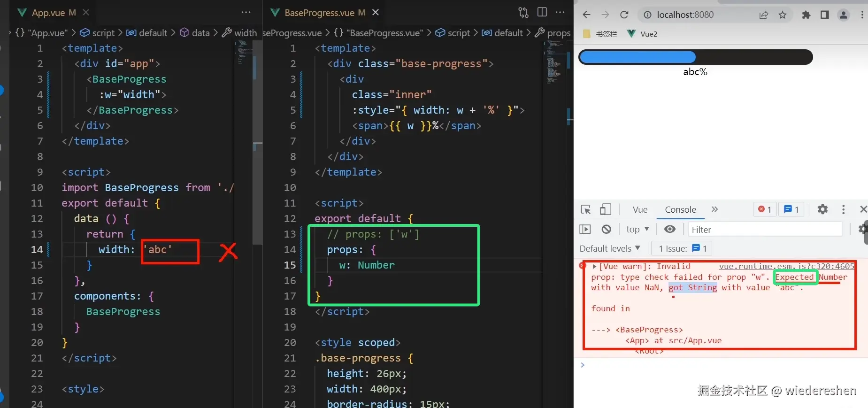This screenshot has width=868, height=408.
Task: Go forward in the browser
Action: (x=605, y=15)
